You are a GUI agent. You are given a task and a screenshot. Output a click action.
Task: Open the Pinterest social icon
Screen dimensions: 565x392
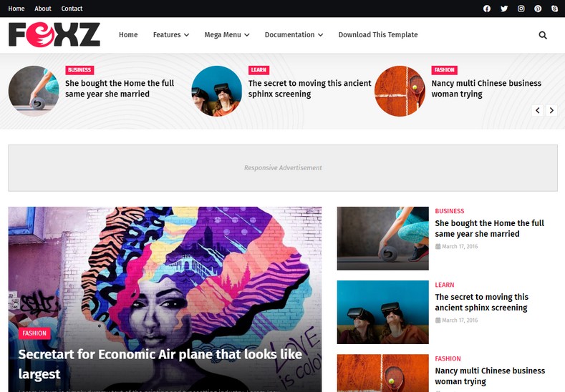(x=538, y=9)
